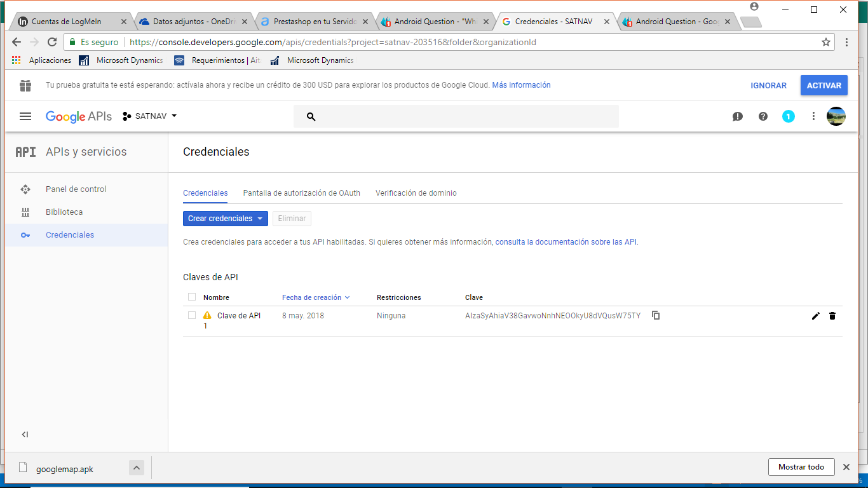
Task: Close the Credenciales - SATNAV browser tab
Action: point(607,22)
